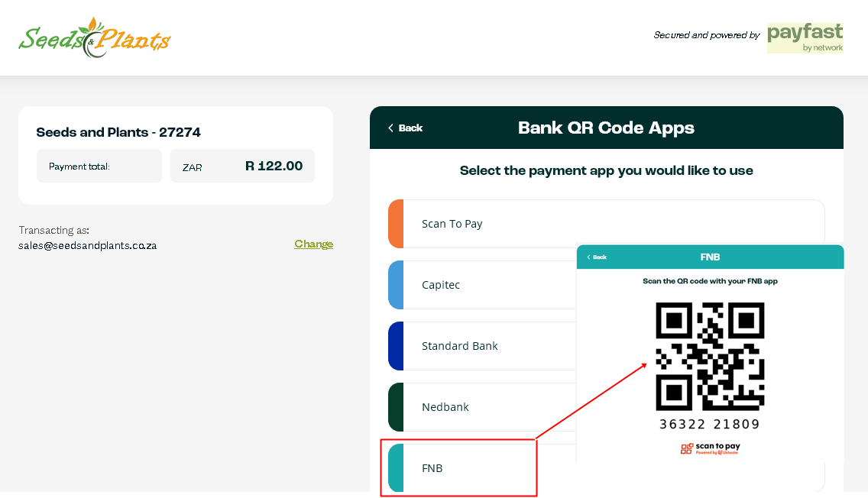The height and width of the screenshot is (498, 868).
Task: Click the dark blue swatch beside Standard Bank
Action: (396, 346)
